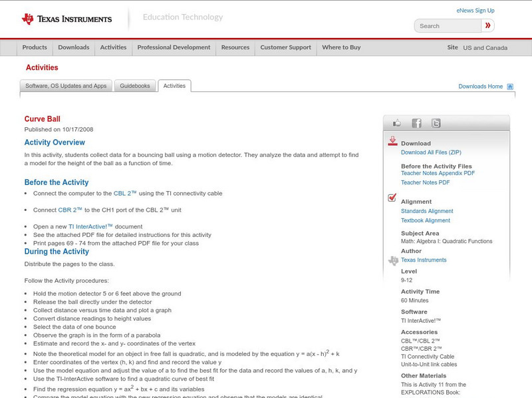Click the Activity Overview heading
Screen dimensions: 532x398
click(x=55, y=142)
